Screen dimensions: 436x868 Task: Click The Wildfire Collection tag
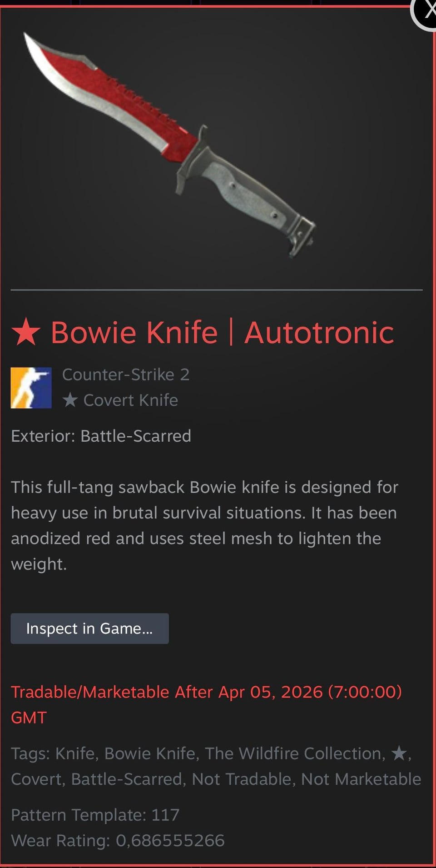coord(293,753)
